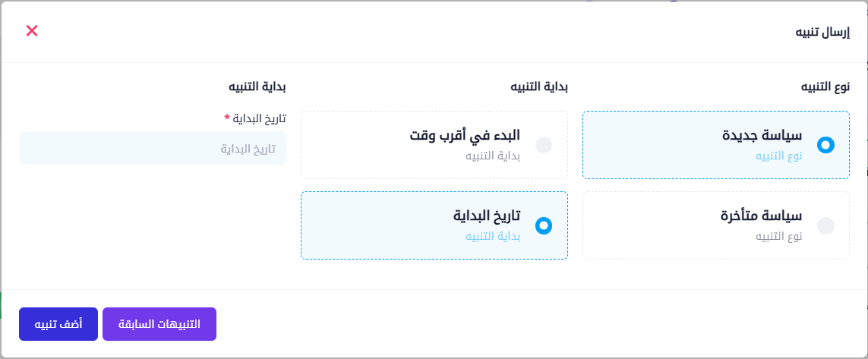Click the "بداية التنبيه" subtitle under "البدء في أقرب وقت"

click(493, 156)
